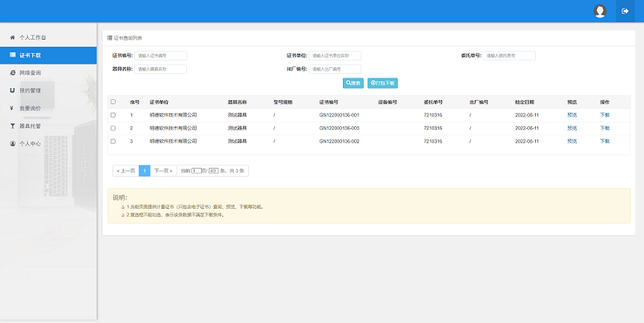This screenshot has height=323, width=644.
Task: Click 预览 link for certificate GN122000136-001
Action: click(572, 115)
